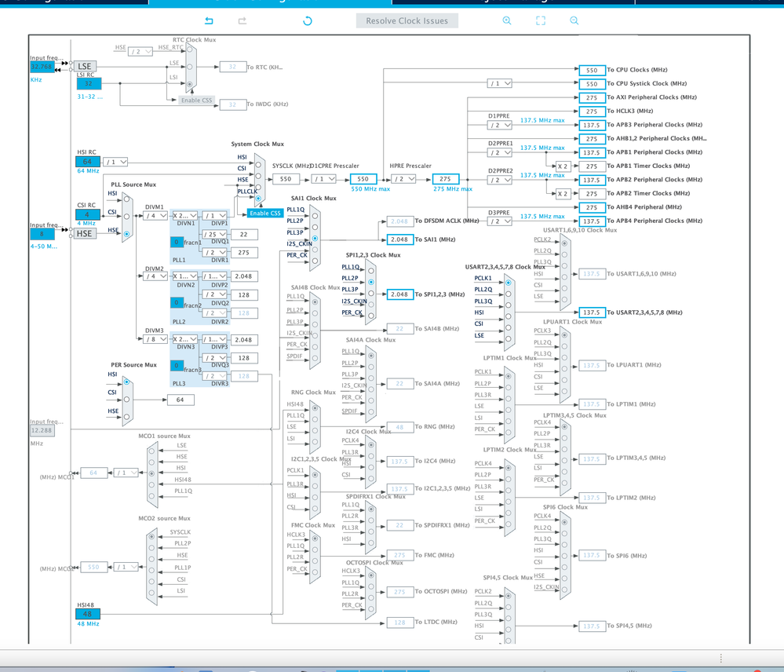
Task: Click the undo arrow icon
Action: (x=209, y=20)
